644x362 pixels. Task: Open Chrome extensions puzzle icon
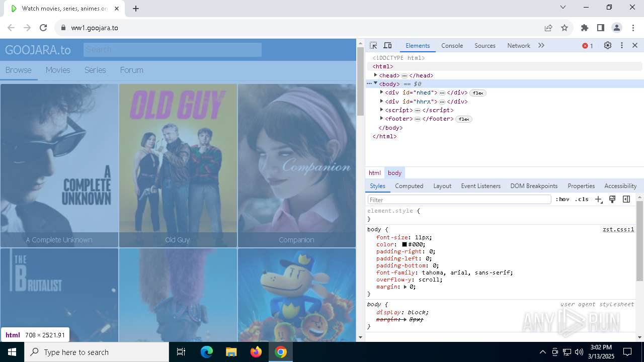point(585,28)
